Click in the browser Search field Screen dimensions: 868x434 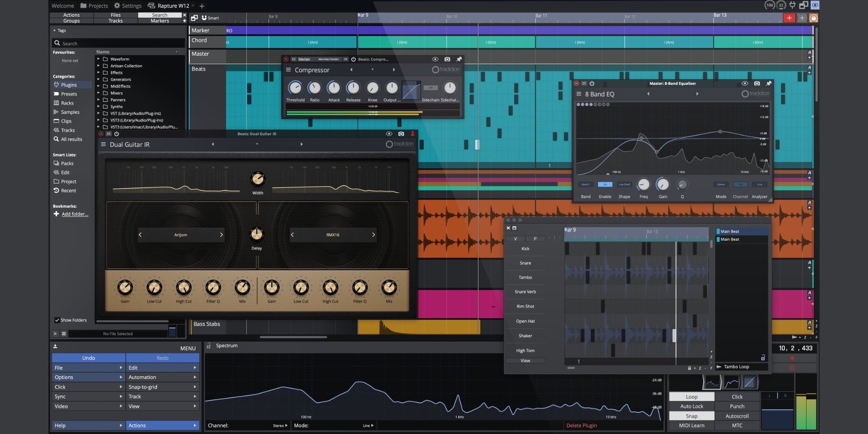pos(121,43)
